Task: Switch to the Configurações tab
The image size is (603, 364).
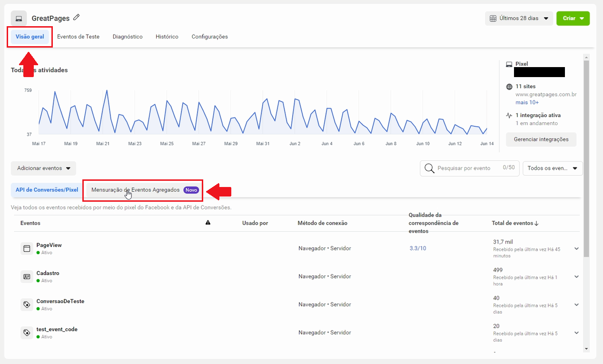Action: (210, 37)
